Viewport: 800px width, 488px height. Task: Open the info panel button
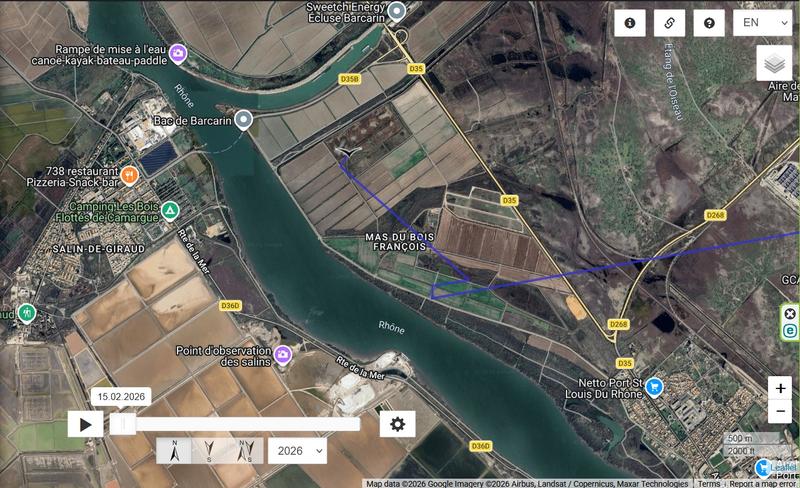pyautogui.click(x=630, y=23)
